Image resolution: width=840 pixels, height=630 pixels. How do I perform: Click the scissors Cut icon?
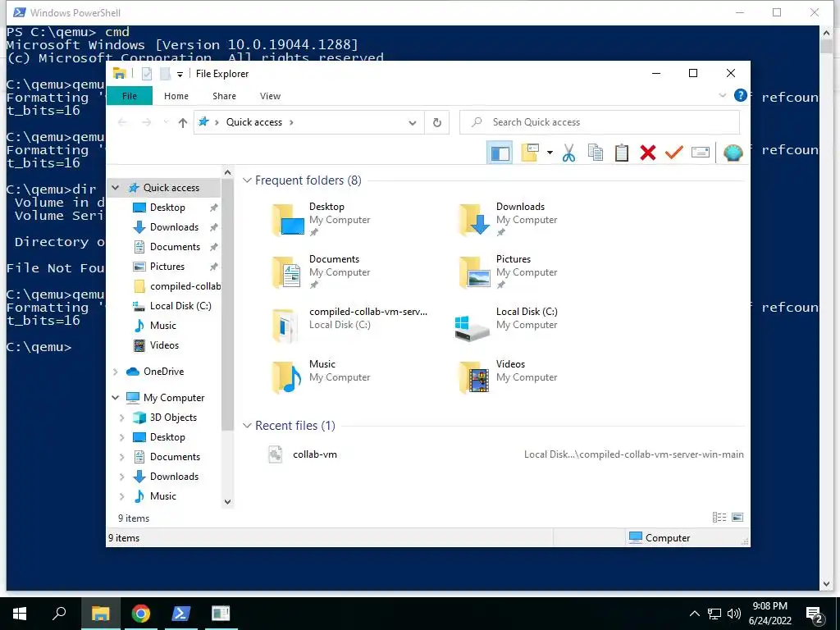(568, 153)
